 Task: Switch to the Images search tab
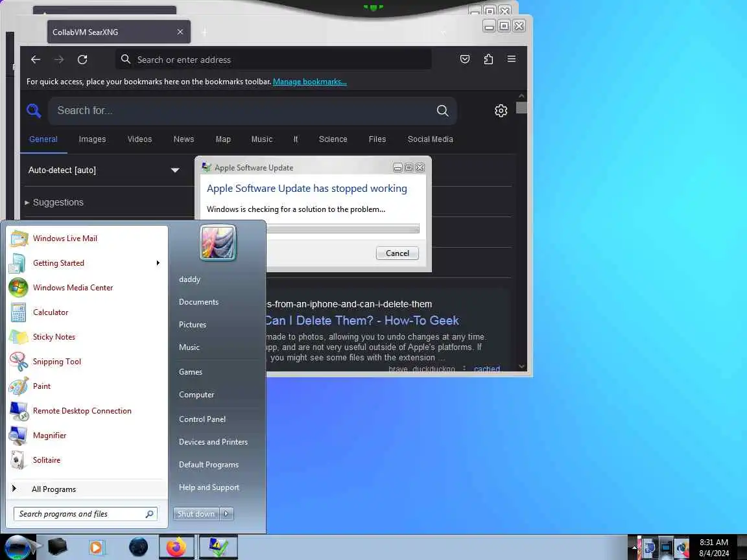93,139
